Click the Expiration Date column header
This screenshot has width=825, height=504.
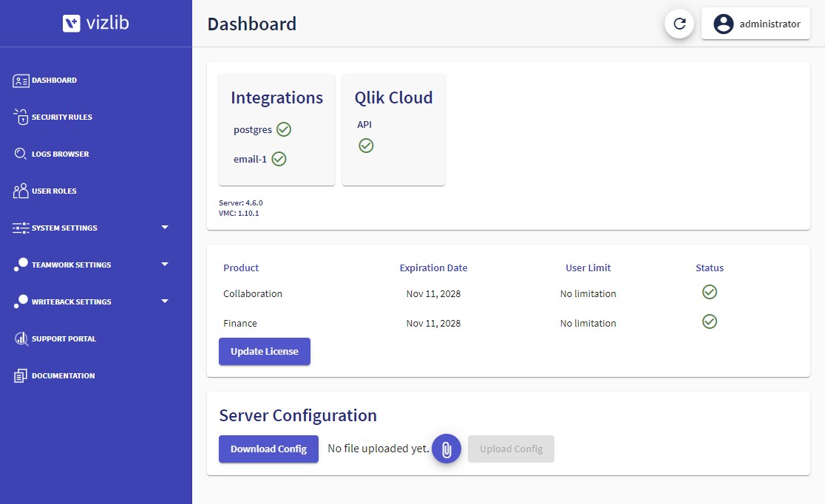point(433,268)
